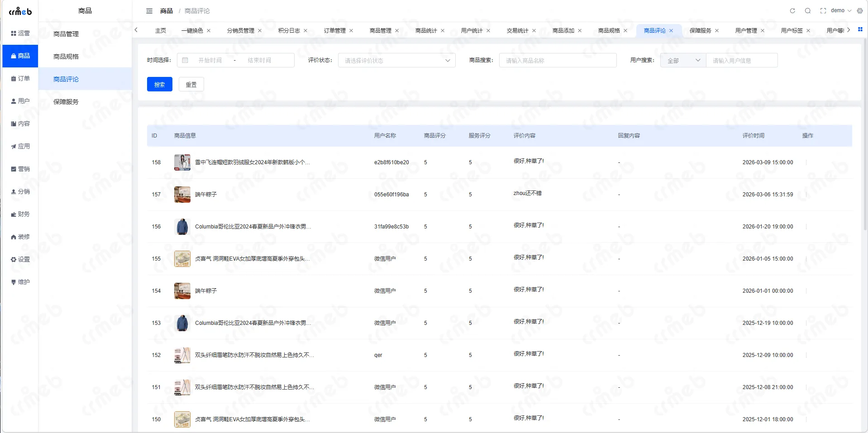868x433 pixels.
Task: Open the 维护 sidebar section
Action: (x=20, y=282)
